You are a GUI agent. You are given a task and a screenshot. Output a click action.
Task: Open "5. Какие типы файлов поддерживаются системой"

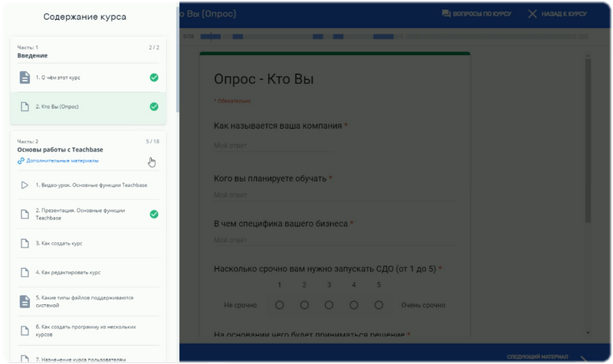click(x=88, y=301)
